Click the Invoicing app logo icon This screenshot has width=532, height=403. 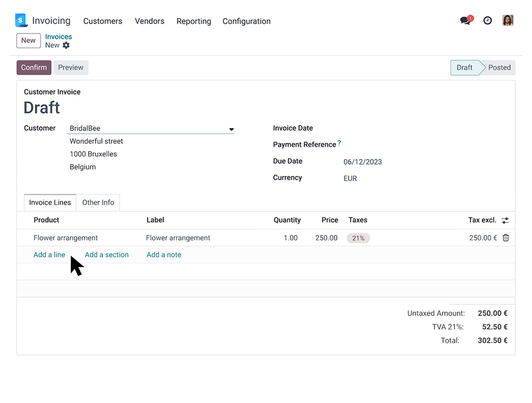[x=20, y=20]
